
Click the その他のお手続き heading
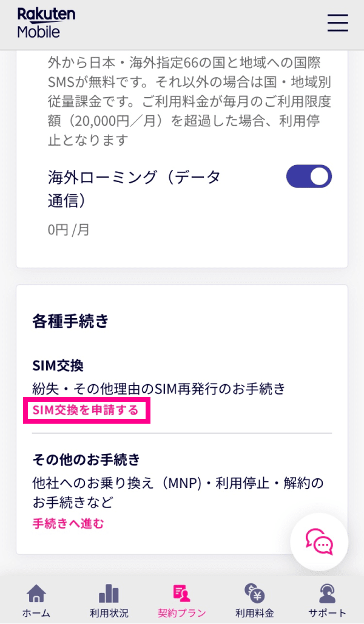pyautogui.click(x=86, y=460)
